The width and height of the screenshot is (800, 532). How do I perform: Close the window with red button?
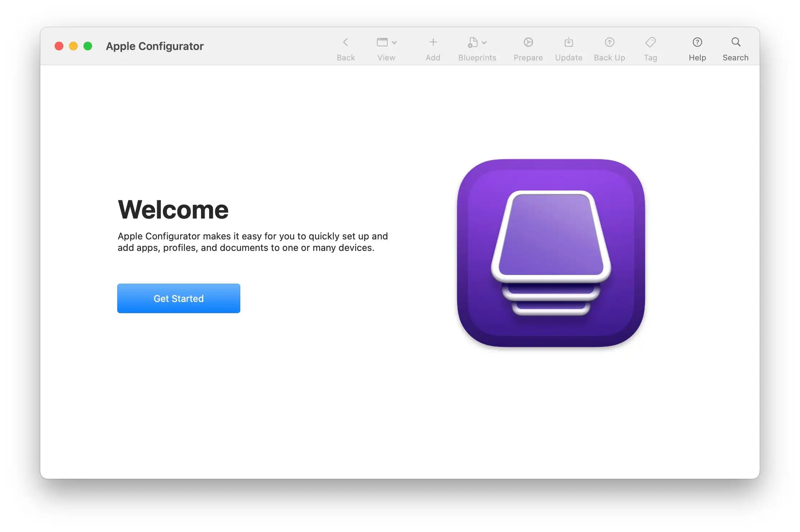[x=59, y=46]
